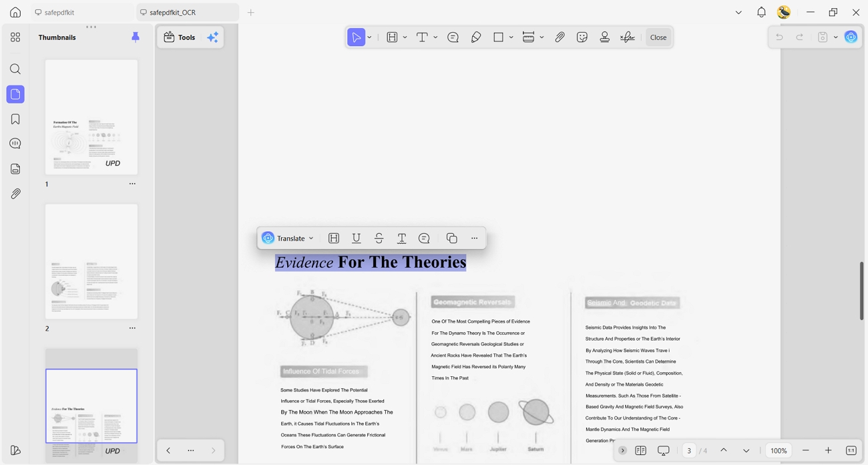
Task: Apply strikethrough to selected text
Action: pyautogui.click(x=379, y=239)
